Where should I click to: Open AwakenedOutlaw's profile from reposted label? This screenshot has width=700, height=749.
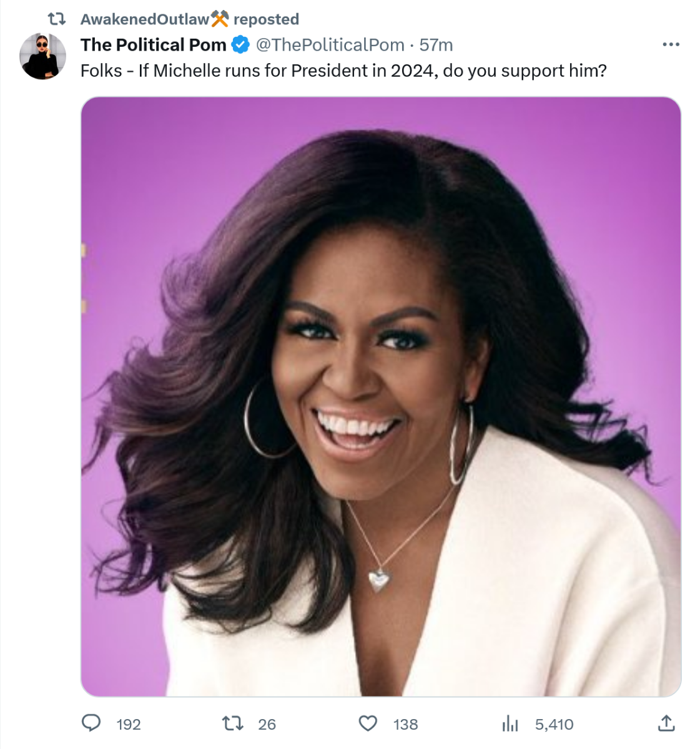pyautogui.click(x=144, y=19)
